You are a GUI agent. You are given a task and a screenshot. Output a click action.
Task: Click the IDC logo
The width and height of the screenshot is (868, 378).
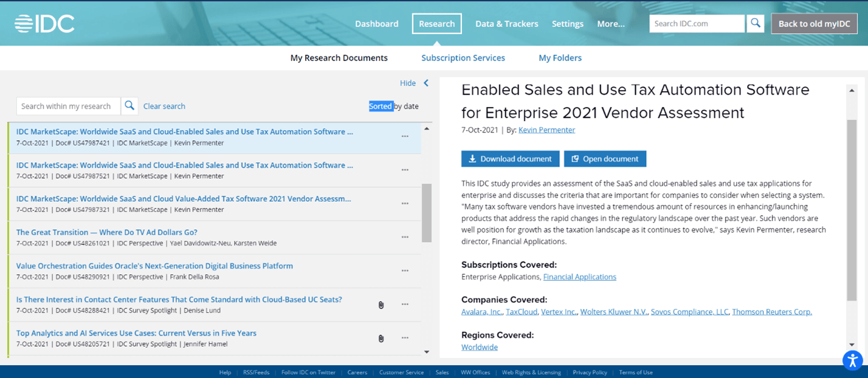coord(44,24)
